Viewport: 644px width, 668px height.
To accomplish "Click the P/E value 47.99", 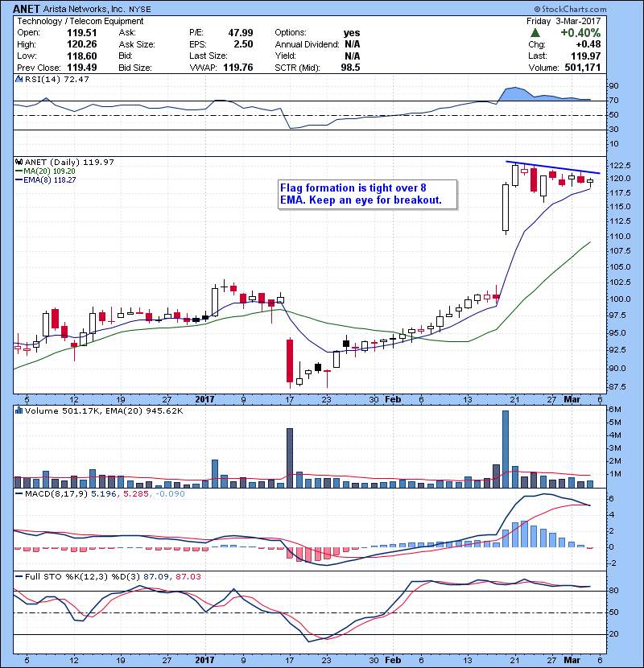I will pyautogui.click(x=241, y=33).
